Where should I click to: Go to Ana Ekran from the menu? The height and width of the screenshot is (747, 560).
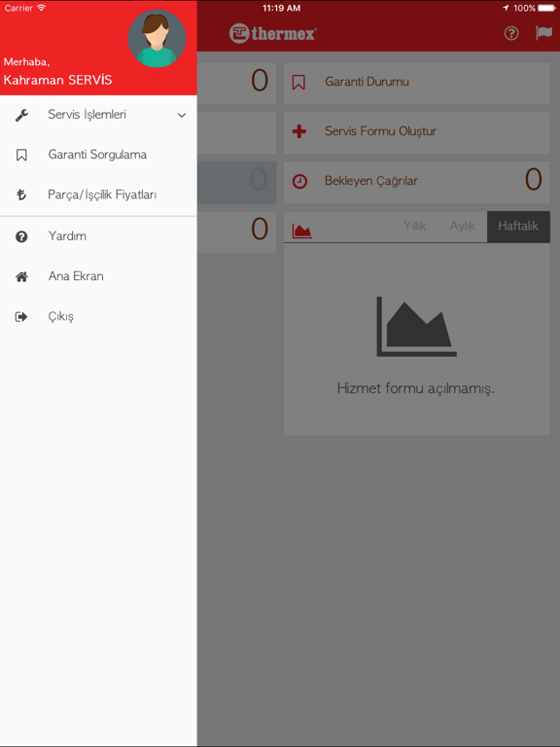[98, 276]
